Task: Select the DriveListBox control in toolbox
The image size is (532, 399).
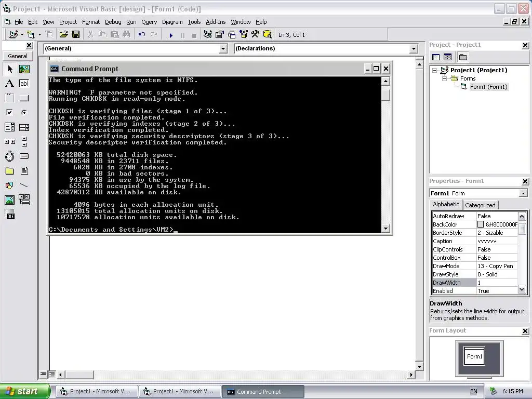Action: [x=24, y=156]
